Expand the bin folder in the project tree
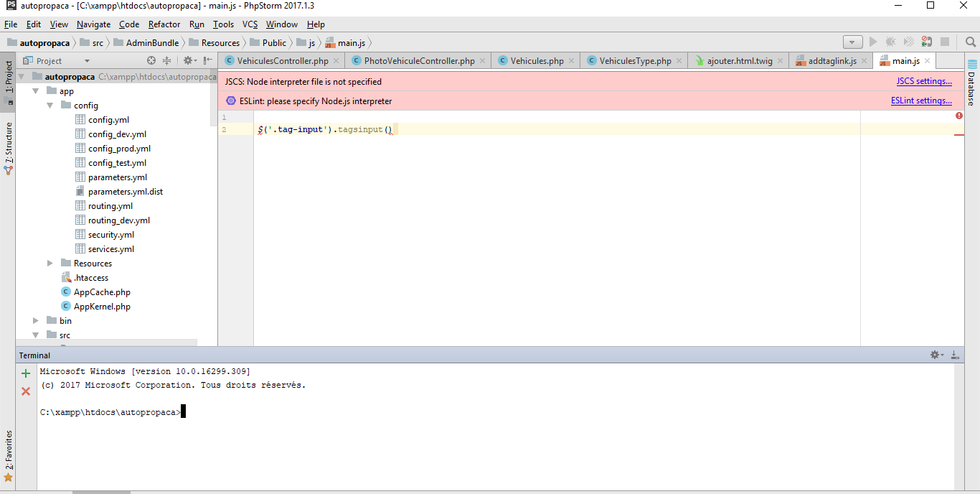The height and width of the screenshot is (494, 980). [x=34, y=320]
